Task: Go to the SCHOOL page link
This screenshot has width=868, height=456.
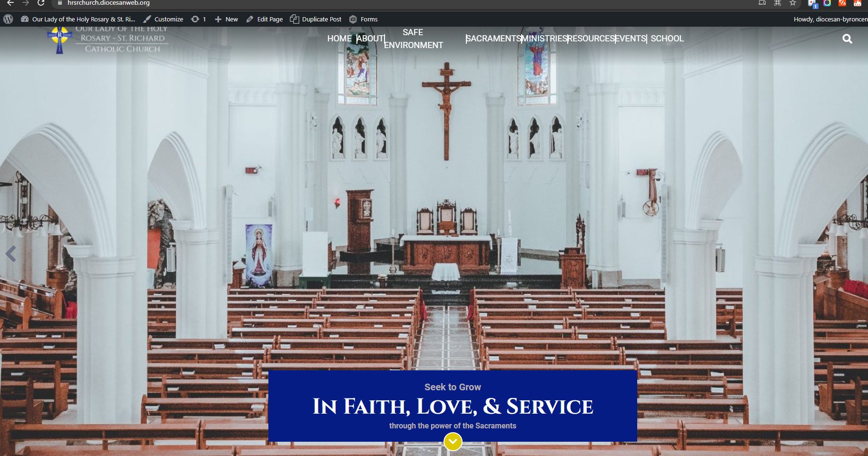Action: (667, 39)
